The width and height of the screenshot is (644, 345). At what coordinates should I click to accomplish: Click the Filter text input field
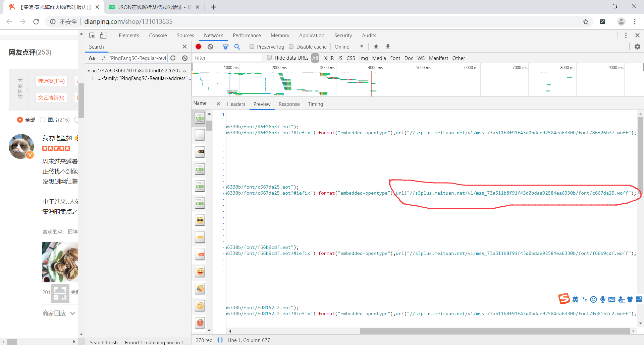[x=227, y=58]
